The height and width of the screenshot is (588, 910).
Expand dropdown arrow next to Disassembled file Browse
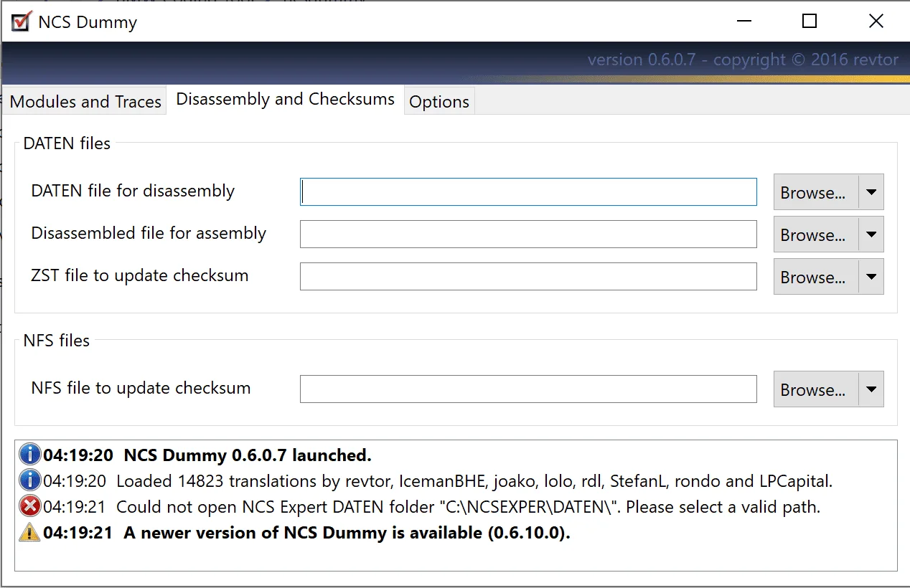[871, 234]
